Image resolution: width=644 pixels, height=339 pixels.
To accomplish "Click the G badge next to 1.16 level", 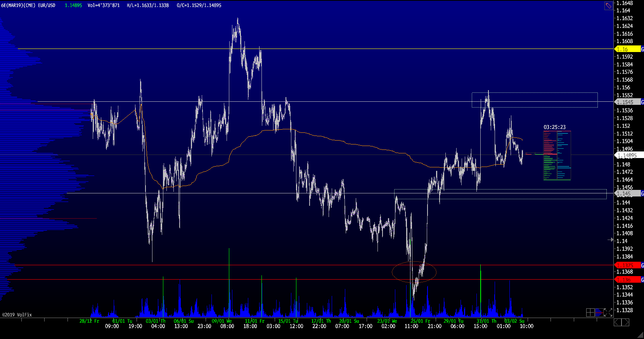I will [x=642, y=49].
